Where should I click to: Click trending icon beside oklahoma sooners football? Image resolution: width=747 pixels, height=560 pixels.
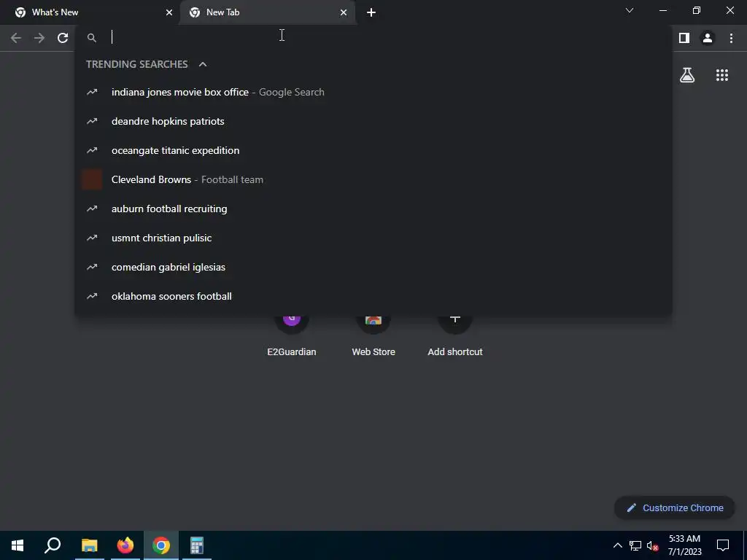click(92, 296)
